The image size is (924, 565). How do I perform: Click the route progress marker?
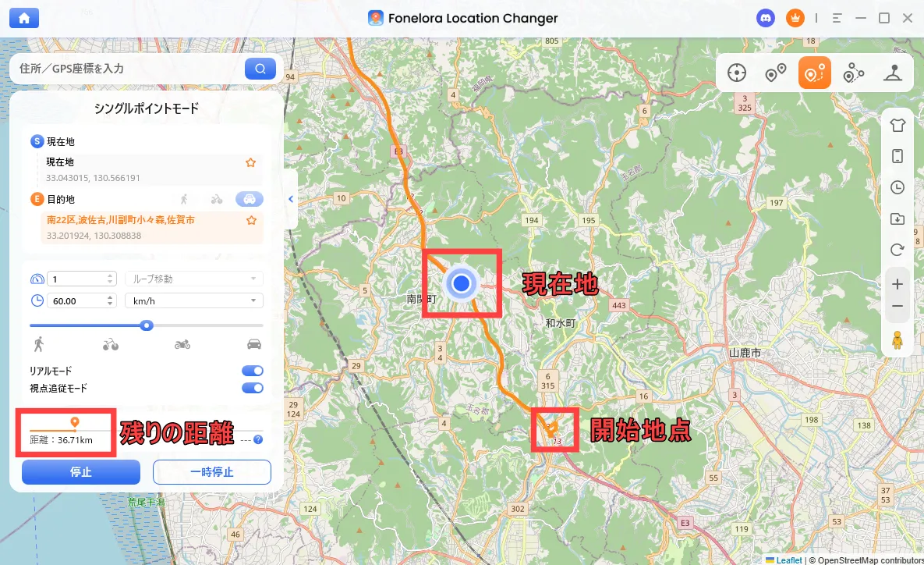[x=74, y=422]
